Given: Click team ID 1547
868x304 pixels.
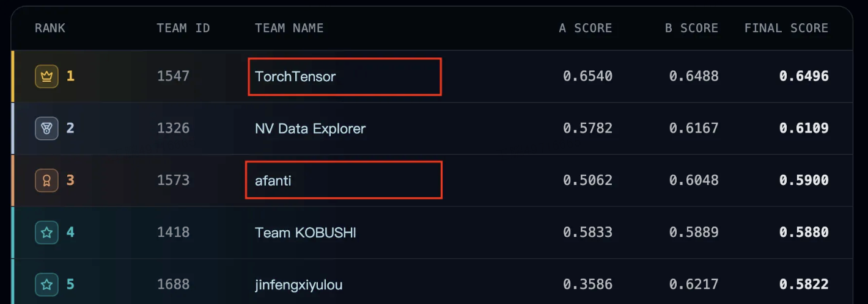Looking at the screenshot, I should [x=173, y=76].
